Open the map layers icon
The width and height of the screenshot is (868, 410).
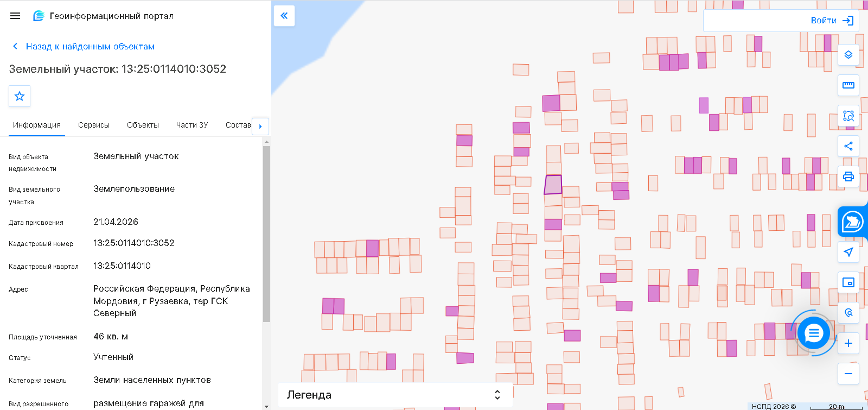tap(848, 55)
